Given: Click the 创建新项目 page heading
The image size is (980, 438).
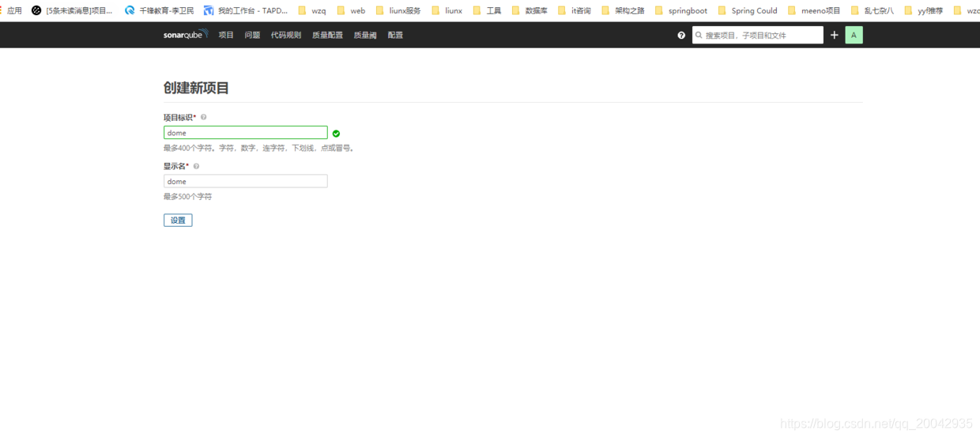Looking at the screenshot, I should coord(196,88).
